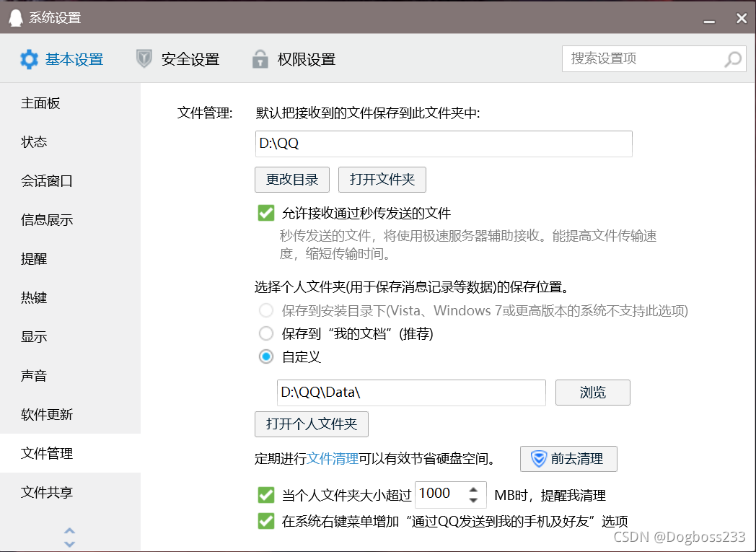Select the 保存到安装目录下 radio option

pyautogui.click(x=266, y=310)
